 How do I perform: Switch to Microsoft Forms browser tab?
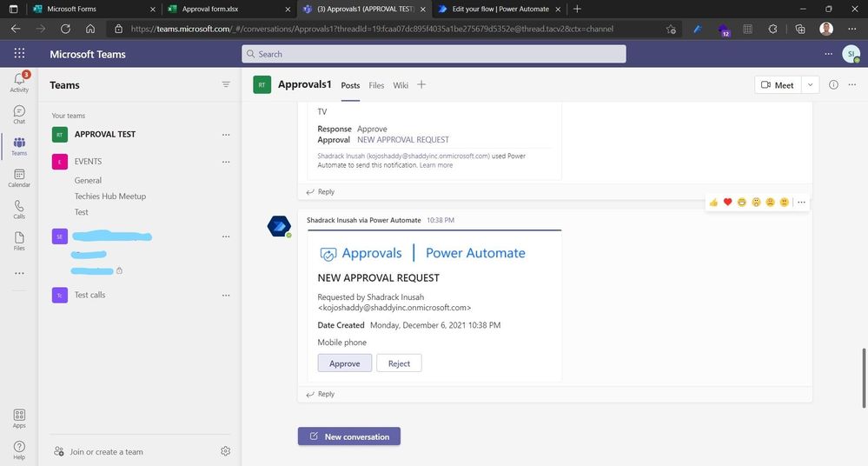tap(94, 9)
